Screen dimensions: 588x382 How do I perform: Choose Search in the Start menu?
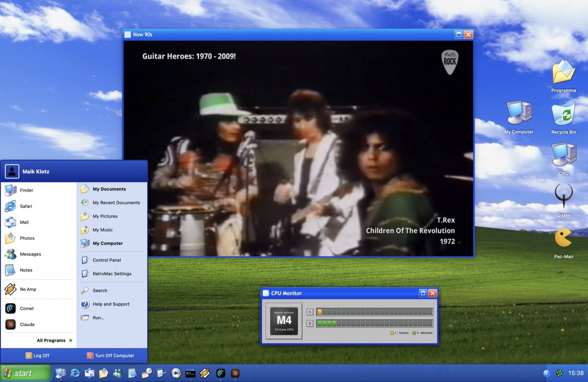coord(112,290)
